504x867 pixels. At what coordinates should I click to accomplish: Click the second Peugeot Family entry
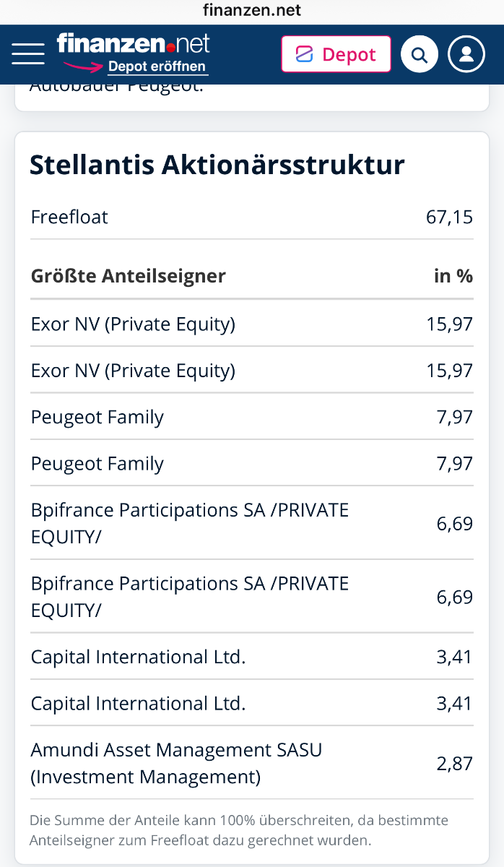coord(252,463)
